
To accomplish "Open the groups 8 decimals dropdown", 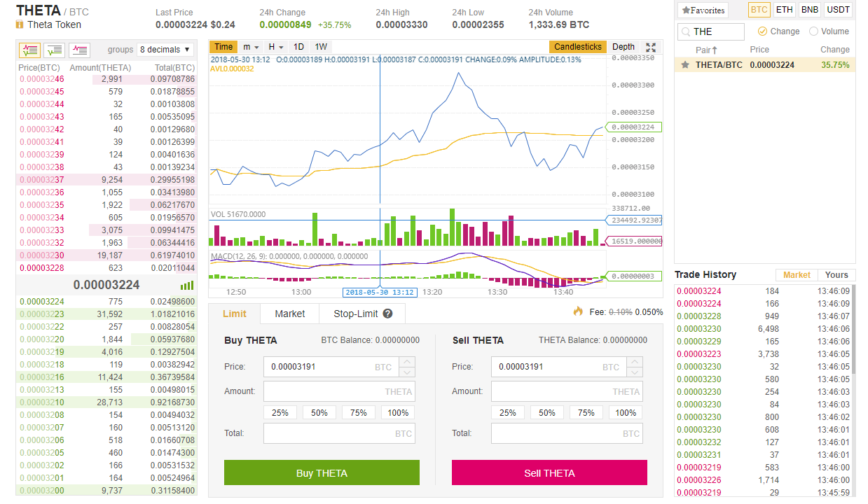I will [165, 50].
